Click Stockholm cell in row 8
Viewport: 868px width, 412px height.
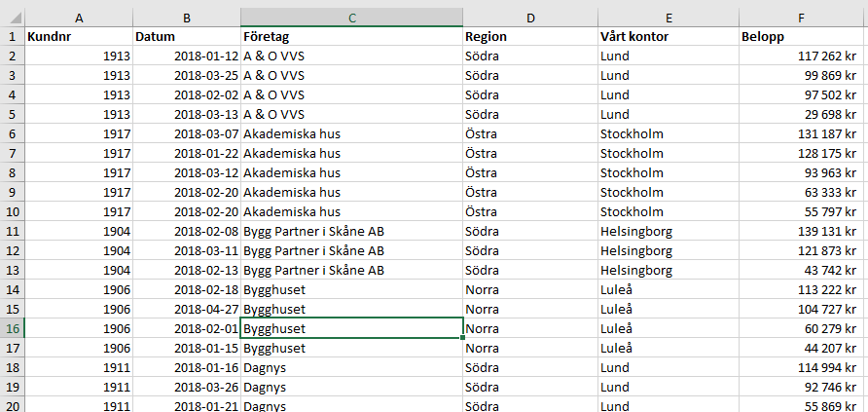[x=669, y=172]
